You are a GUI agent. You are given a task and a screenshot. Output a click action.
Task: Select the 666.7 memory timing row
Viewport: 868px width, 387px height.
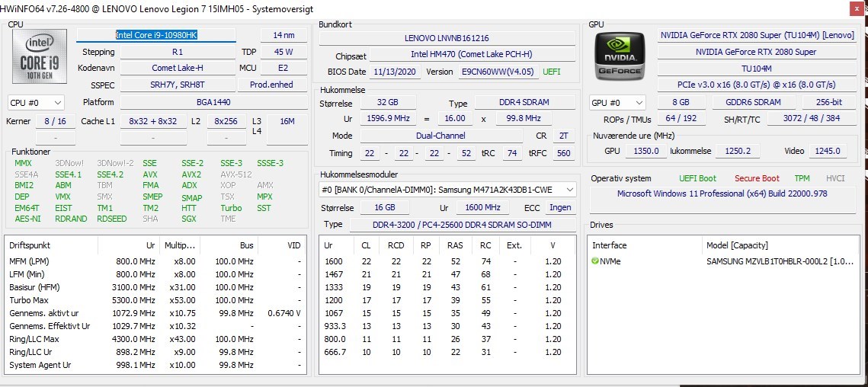point(448,352)
